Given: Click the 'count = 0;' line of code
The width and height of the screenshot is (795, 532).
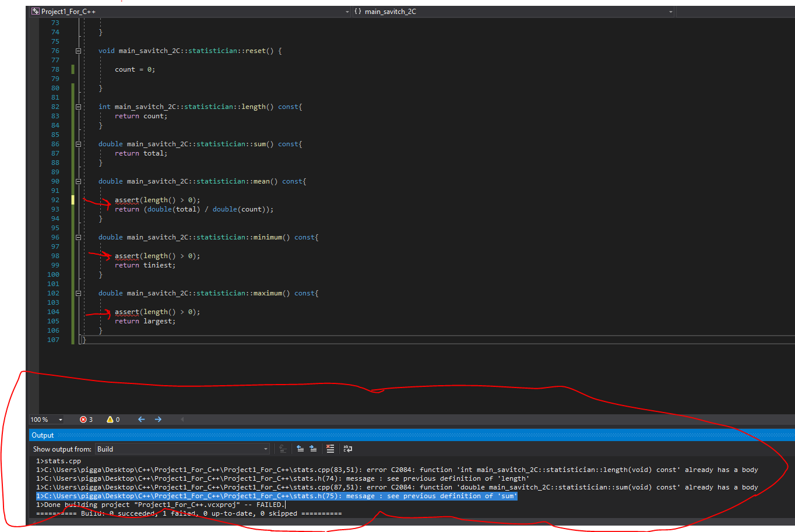Looking at the screenshot, I should click(135, 69).
